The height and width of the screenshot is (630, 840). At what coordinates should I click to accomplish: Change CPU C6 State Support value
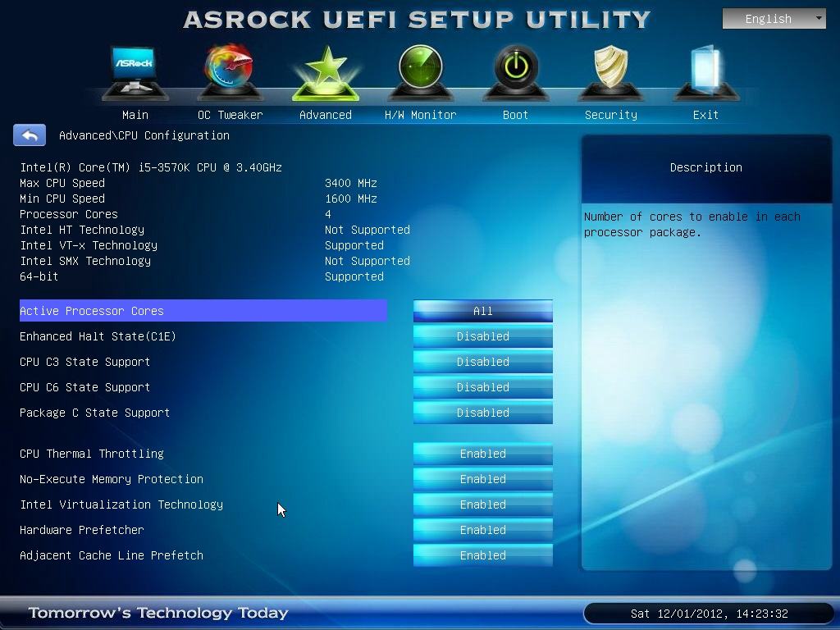(482, 387)
